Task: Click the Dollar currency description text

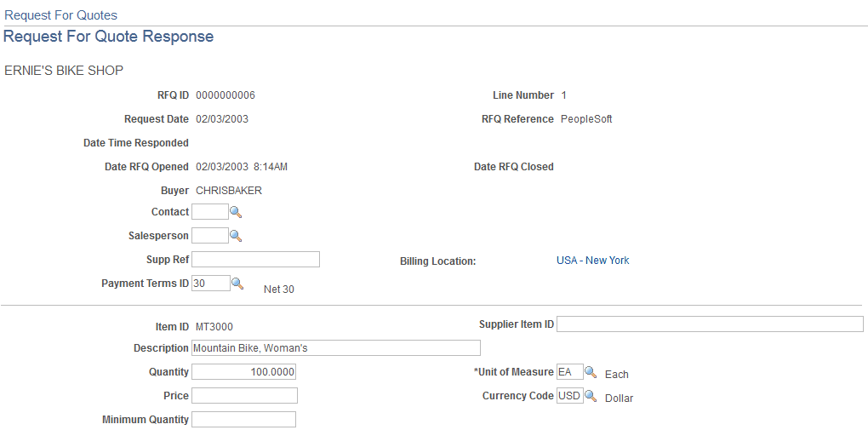Action: point(619,398)
